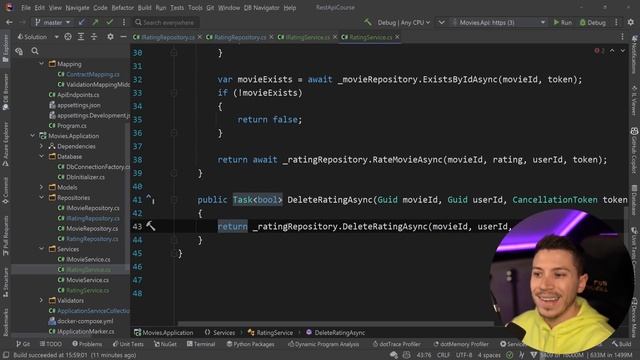Screen dimensions: 640x360
Task: Click the Build hammer icon in toolbar
Action: 368,22
